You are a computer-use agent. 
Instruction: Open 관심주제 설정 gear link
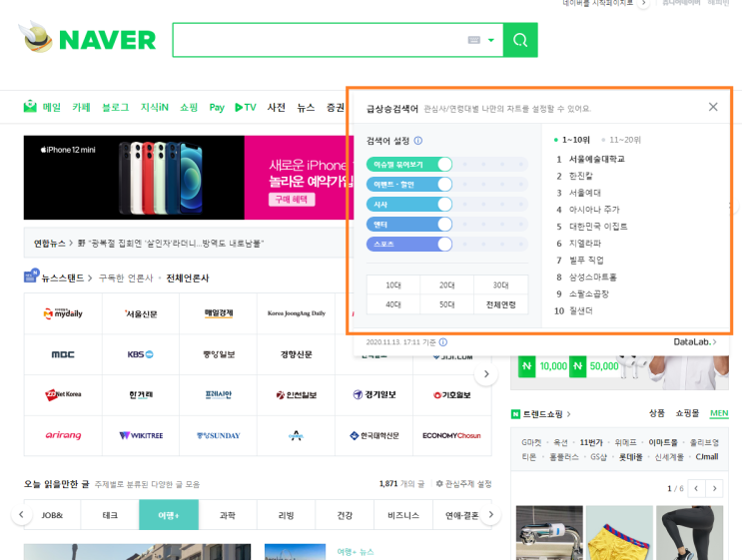[x=463, y=484]
